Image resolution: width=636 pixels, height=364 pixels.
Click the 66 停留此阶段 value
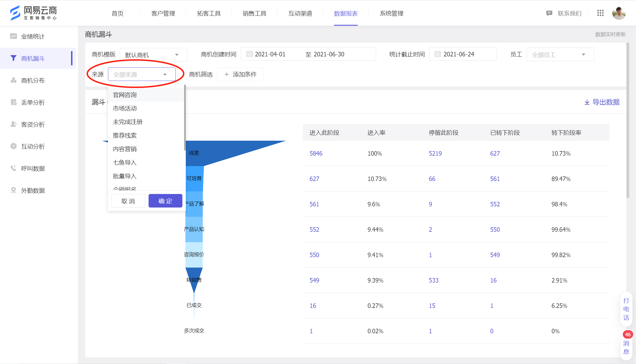(432, 179)
